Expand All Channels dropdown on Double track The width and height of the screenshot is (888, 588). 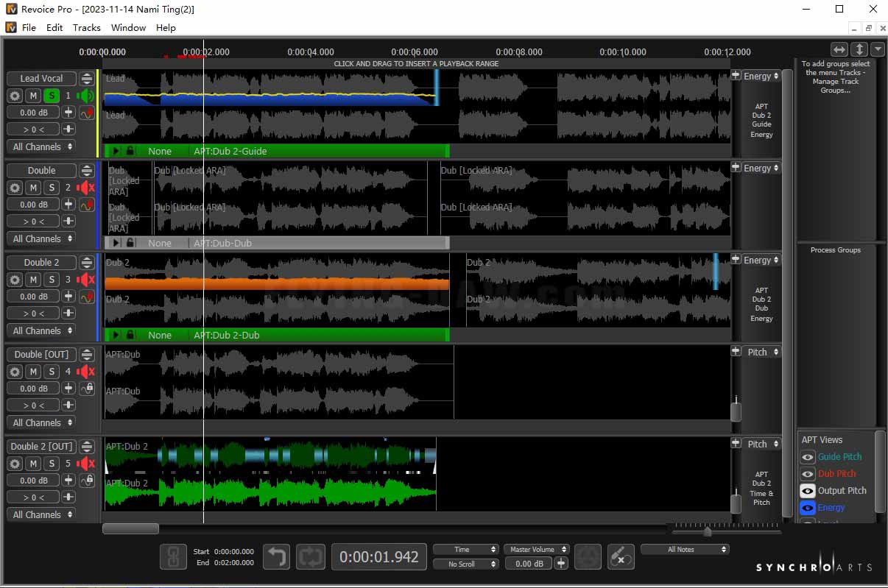tap(42, 238)
